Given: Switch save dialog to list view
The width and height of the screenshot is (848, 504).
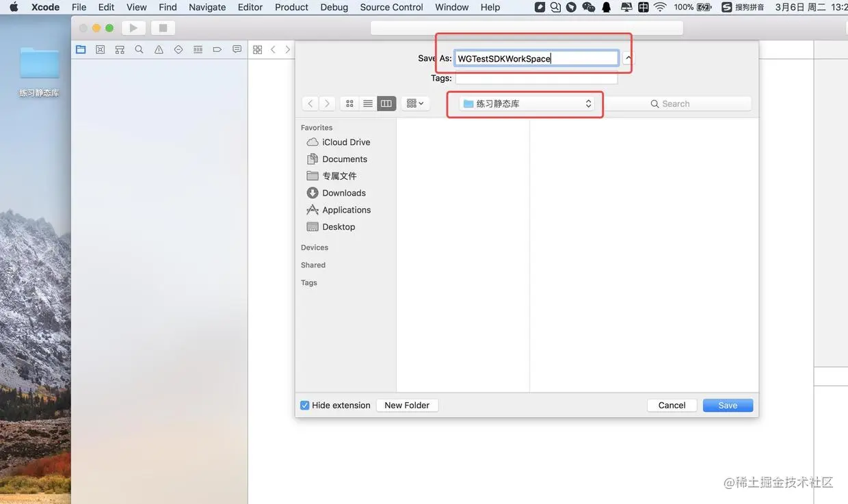Looking at the screenshot, I should click(x=368, y=103).
